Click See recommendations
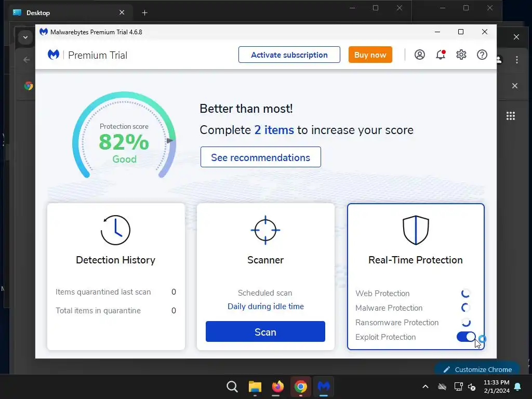 pos(261,157)
